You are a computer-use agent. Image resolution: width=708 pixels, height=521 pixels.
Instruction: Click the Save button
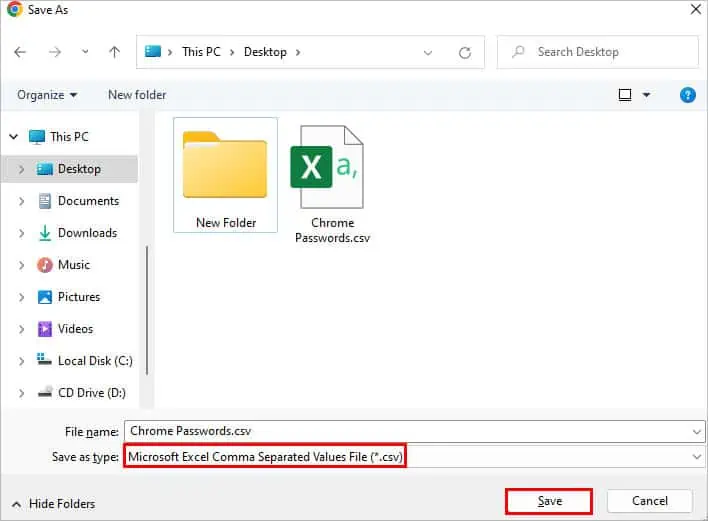[x=549, y=501]
